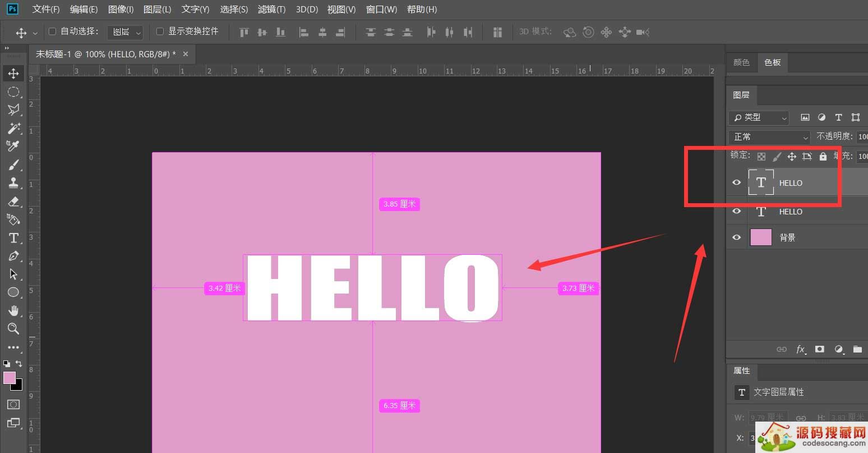
Task: Click Auto-Align Layers icon
Action: click(497, 32)
